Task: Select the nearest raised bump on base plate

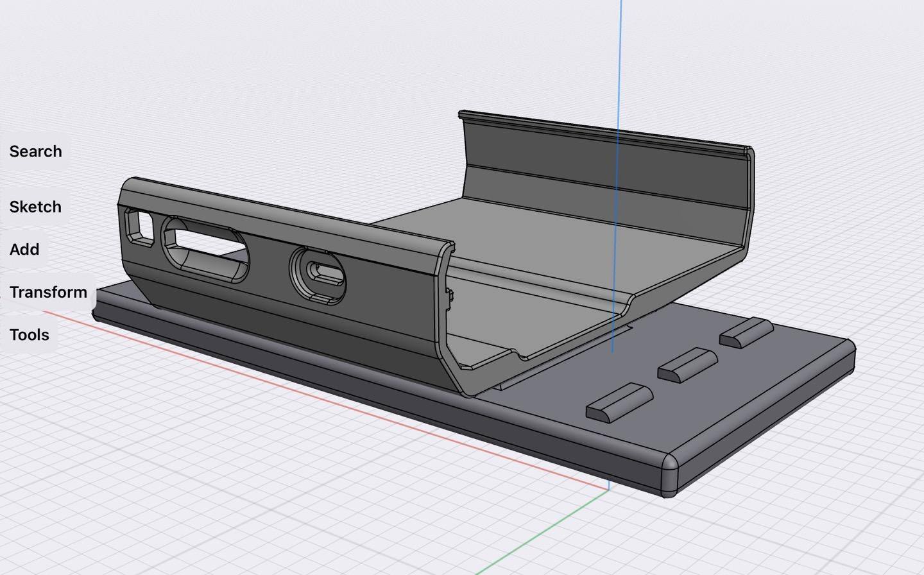Action: (x=619, y=402)
